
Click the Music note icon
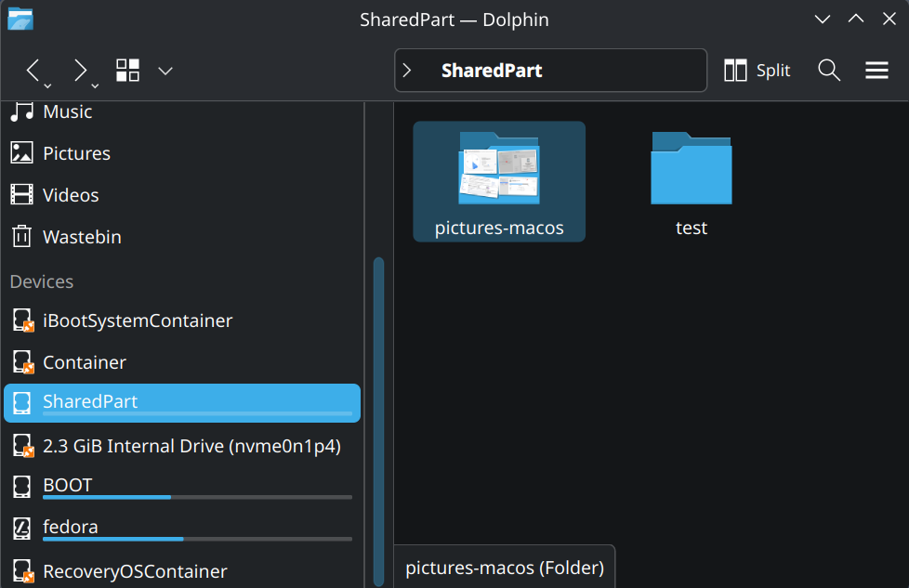(x=22, y=111)
